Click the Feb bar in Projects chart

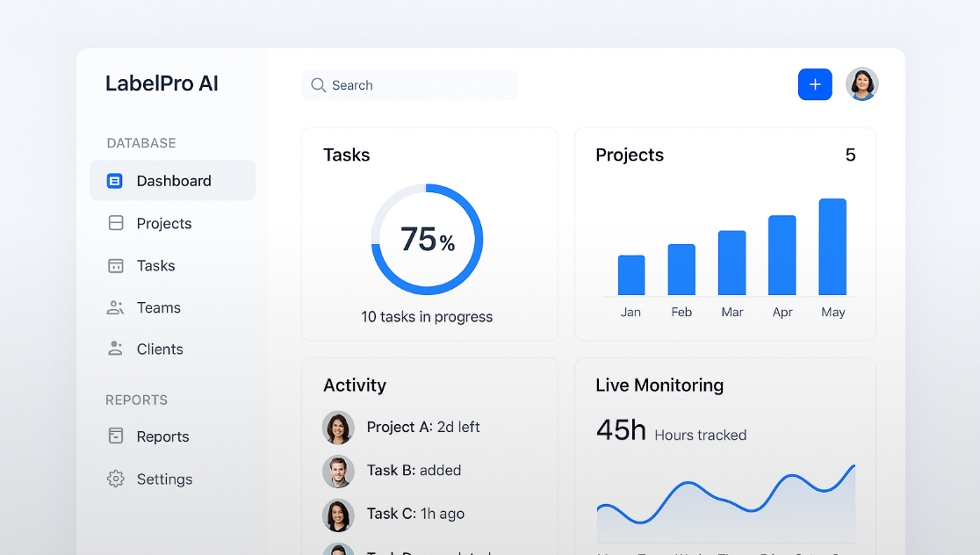coord(681,270)
